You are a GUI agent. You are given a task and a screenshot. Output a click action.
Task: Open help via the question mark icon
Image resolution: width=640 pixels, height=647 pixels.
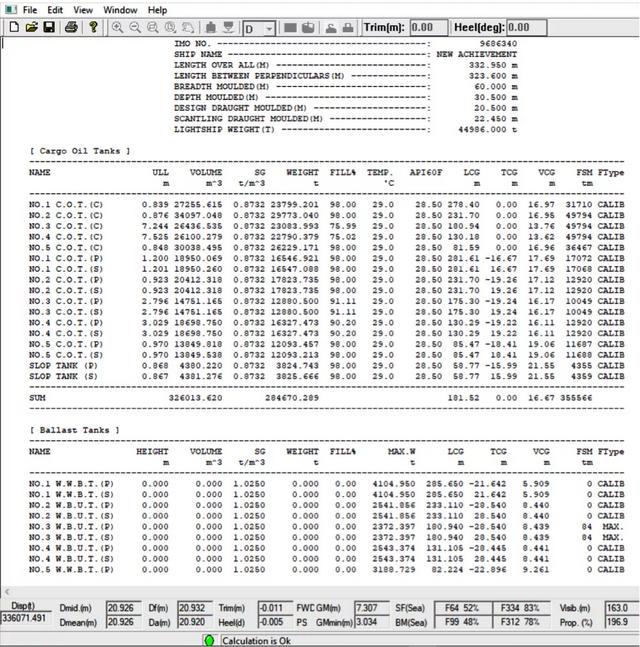pos(93,28)
